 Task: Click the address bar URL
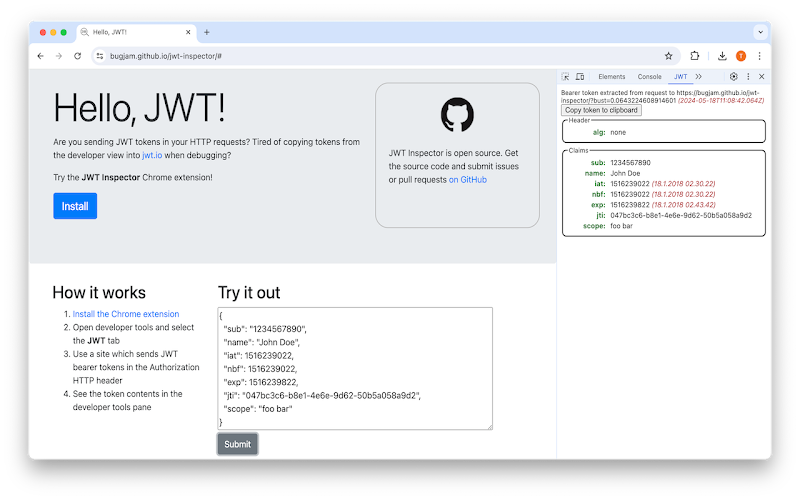(166, 56)
